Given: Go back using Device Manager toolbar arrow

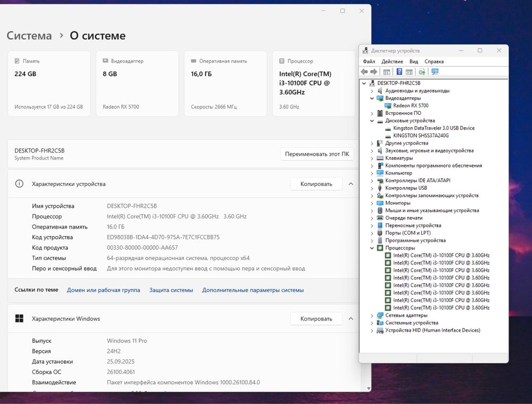Looking at the screenshot, I should 364,72.
